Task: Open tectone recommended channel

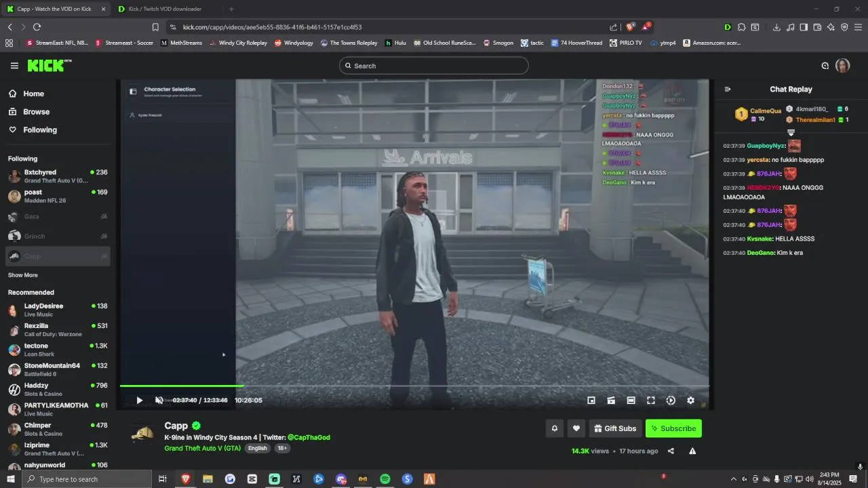Action: click(x=58, y=350)
